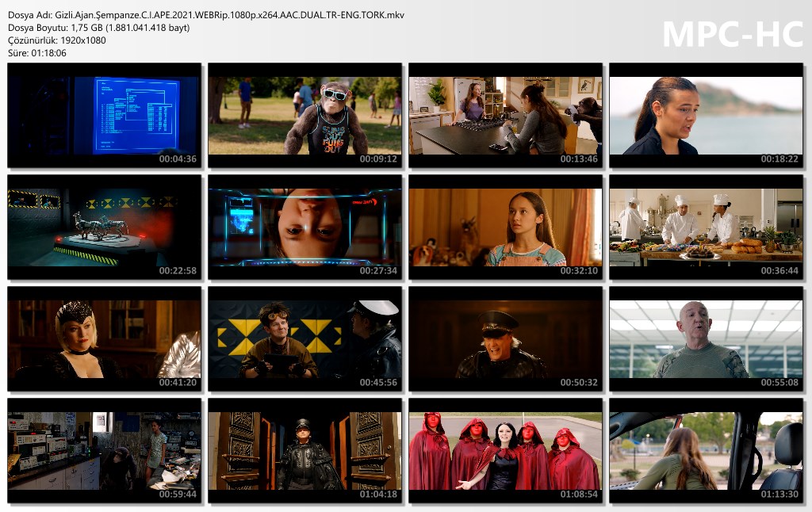Select the chefs thumbnail at 00:36:44
Image resolution: width=812 pixels, height=512 pixels.
click(706, 227)
